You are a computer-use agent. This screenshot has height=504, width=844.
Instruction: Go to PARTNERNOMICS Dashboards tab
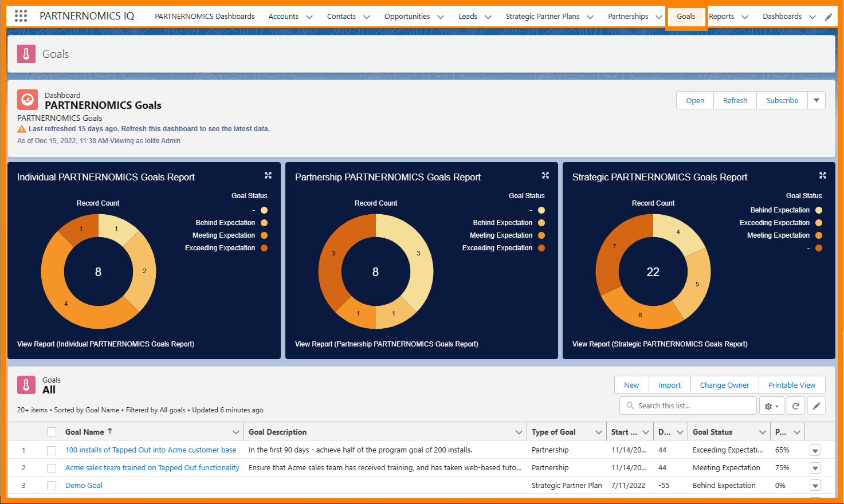click(205, 17)
